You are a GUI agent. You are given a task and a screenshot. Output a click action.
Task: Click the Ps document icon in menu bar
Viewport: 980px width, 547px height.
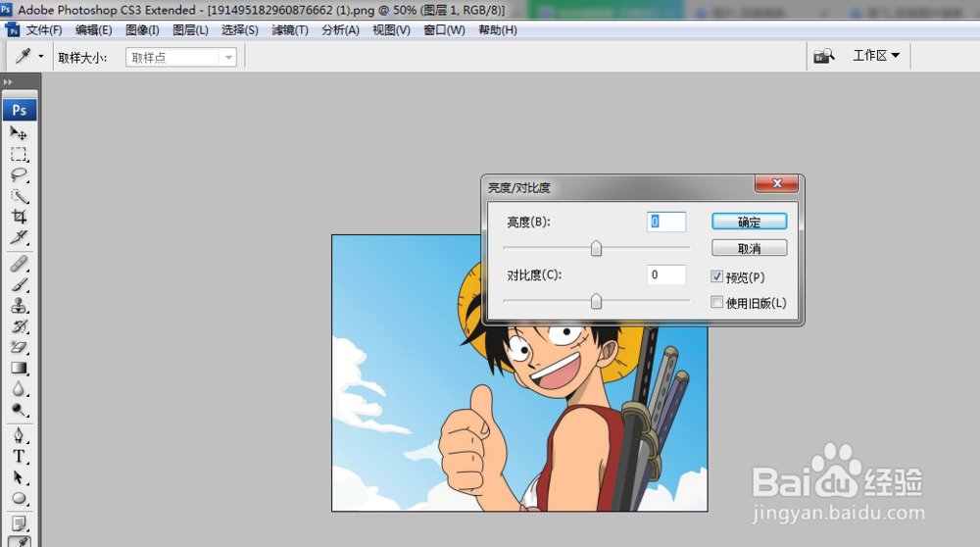tap(13, 29)
